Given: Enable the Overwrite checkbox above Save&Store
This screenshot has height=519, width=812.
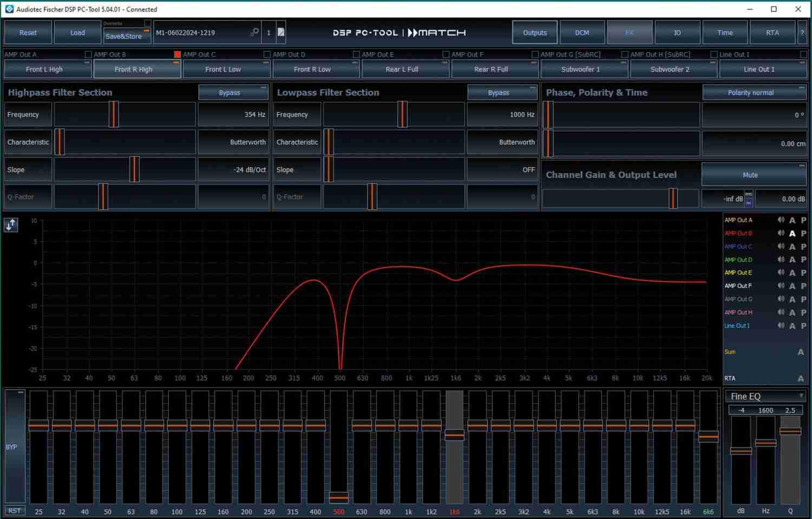Looking at the screenshot, I should 147,23.
